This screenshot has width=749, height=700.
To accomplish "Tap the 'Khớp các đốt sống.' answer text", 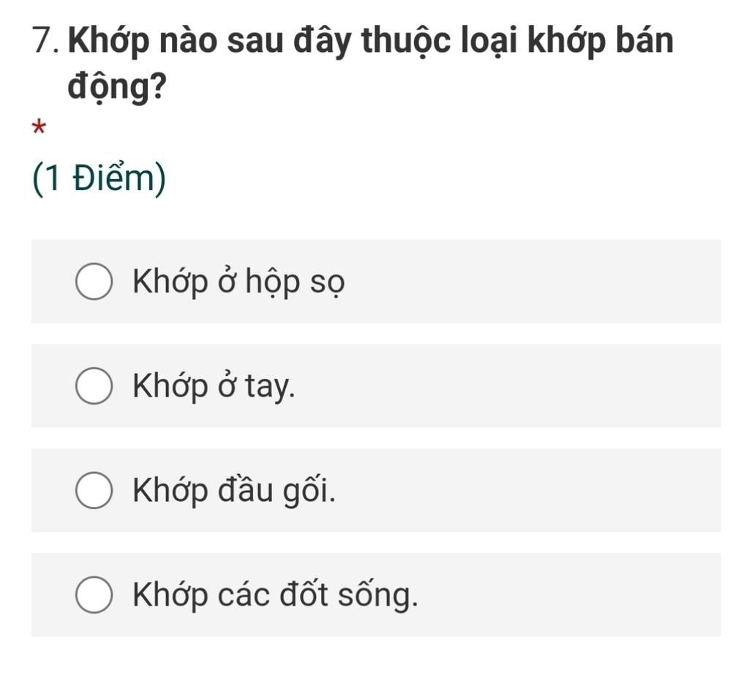I will [276, 595].
